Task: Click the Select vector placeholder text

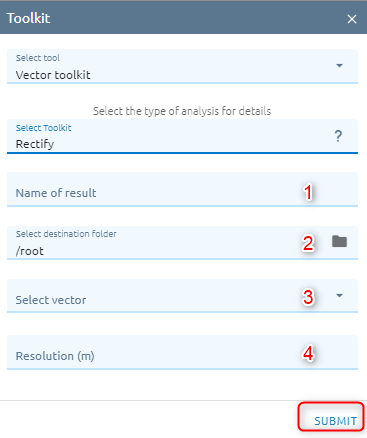Action: pyautogui.click(x=51, y=300)
